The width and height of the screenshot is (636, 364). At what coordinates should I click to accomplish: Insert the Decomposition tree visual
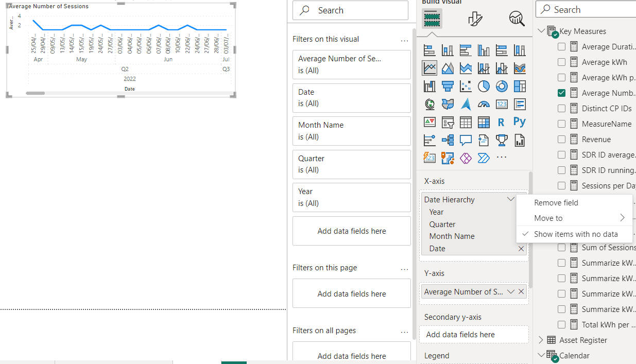[448, 140]
